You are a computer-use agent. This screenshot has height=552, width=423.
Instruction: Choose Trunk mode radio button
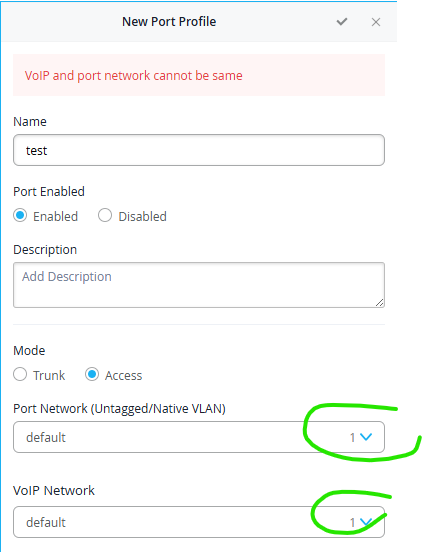(x=20, y=374)
